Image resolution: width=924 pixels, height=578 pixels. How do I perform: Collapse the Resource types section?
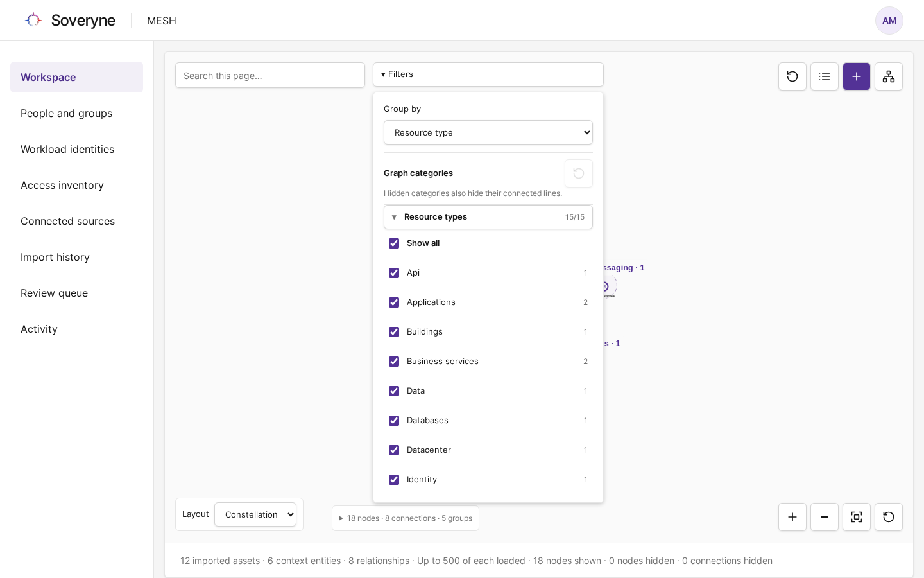click(x=488, y=217)
